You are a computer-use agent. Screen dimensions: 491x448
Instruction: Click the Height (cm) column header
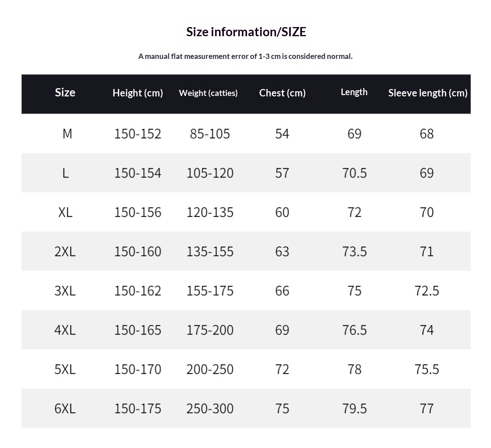[137, 93]
